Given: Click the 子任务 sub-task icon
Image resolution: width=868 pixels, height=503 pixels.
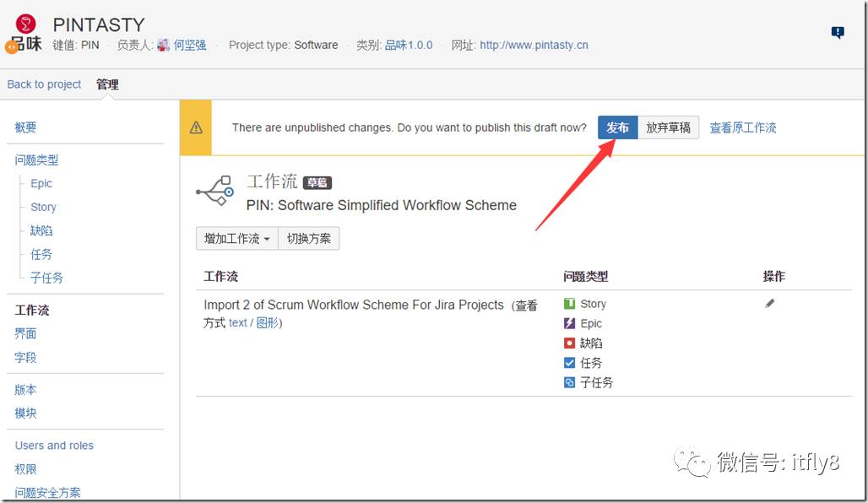Looking at the screenshot, I should 569,382.
